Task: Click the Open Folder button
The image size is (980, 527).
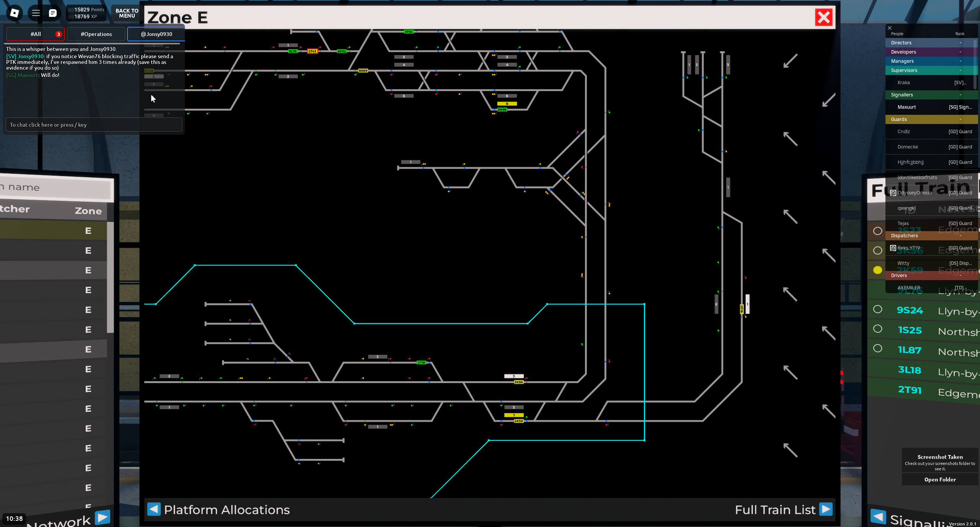Action: (x=940, y=480)
